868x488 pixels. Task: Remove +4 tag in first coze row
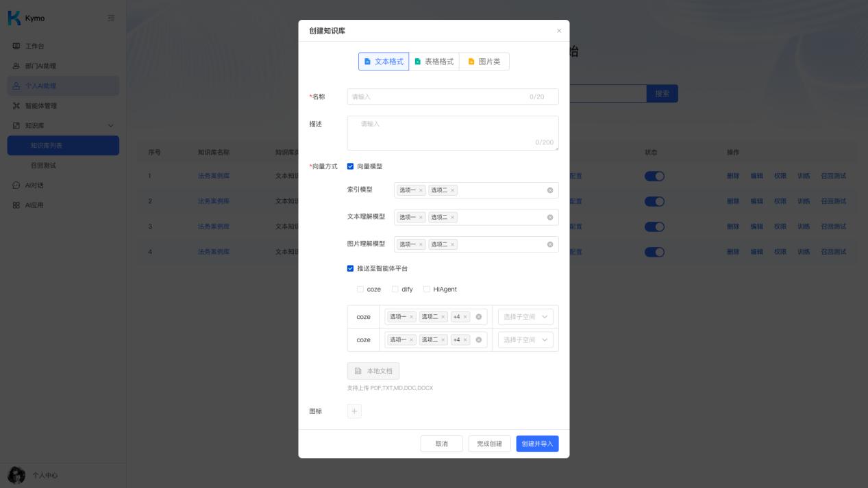[x=465, y=317]
